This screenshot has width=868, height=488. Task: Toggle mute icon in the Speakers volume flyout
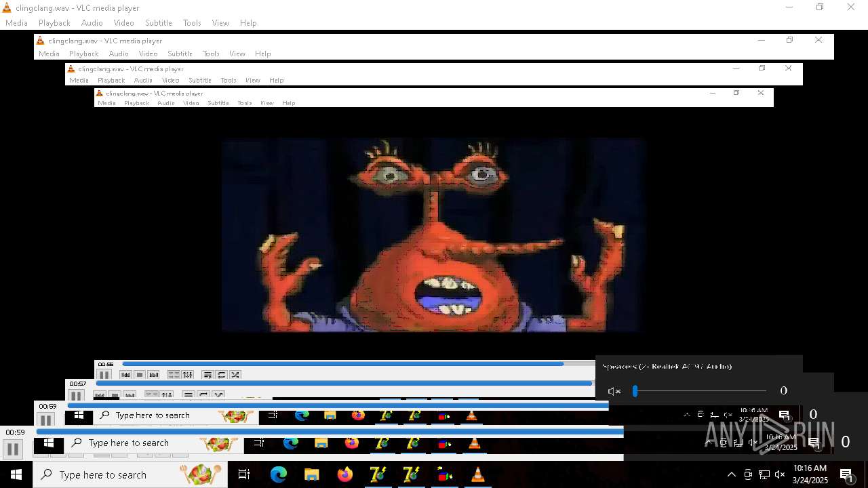pos(614,391)
